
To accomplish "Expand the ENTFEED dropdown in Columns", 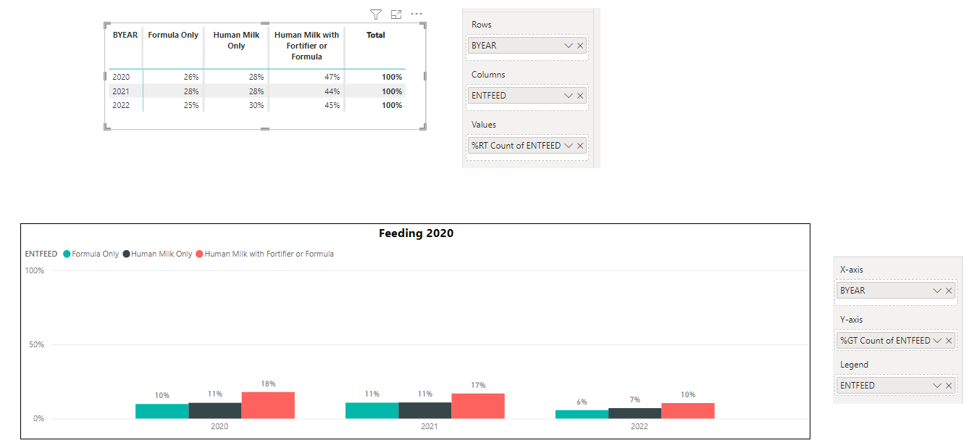I will coord(569,96).
